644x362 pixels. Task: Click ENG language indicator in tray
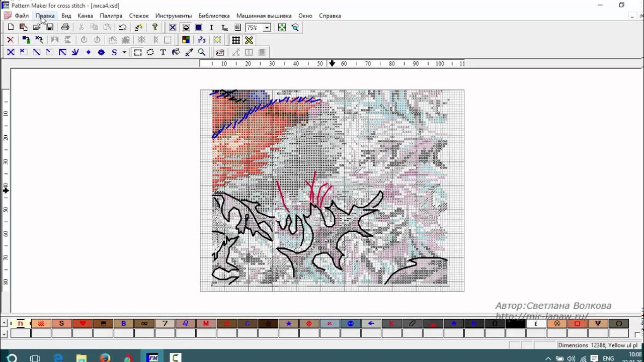tap(608, 358)
